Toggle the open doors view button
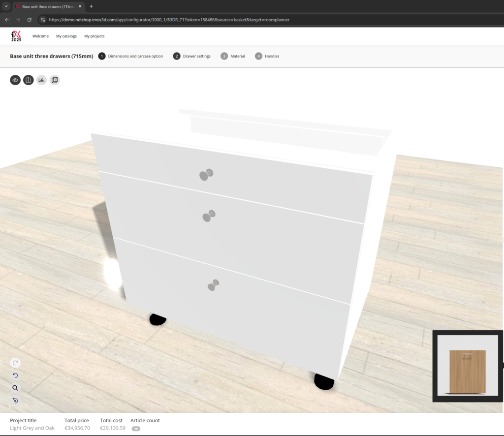Image resolution: width=504 pixels, height=436 pixels. tap(29, 80)
